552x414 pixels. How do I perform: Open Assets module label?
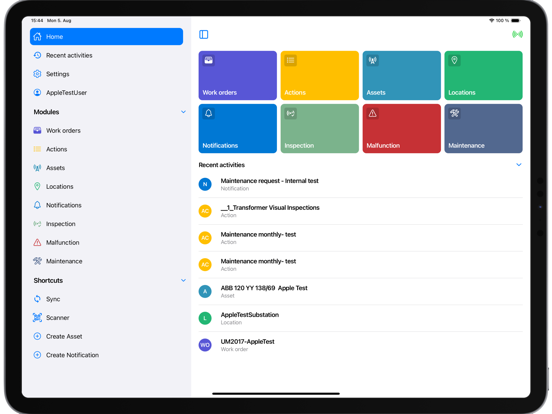tap(56, 168)
